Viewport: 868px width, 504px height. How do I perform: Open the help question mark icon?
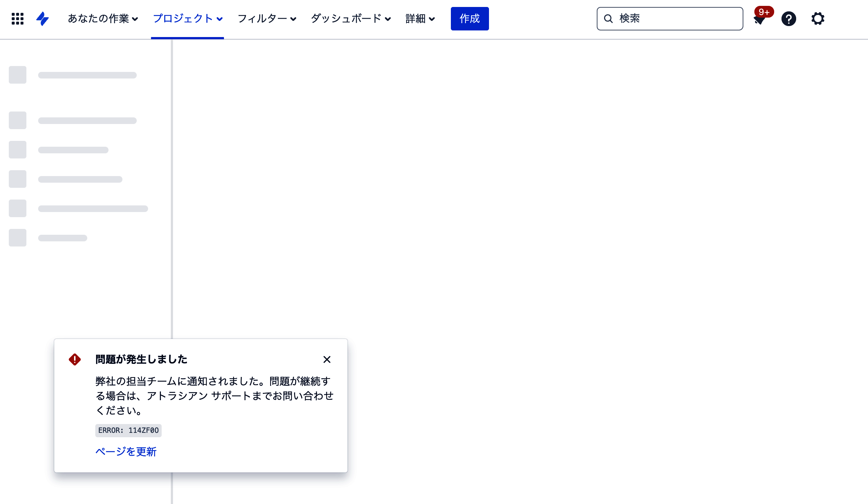point(788,19)
